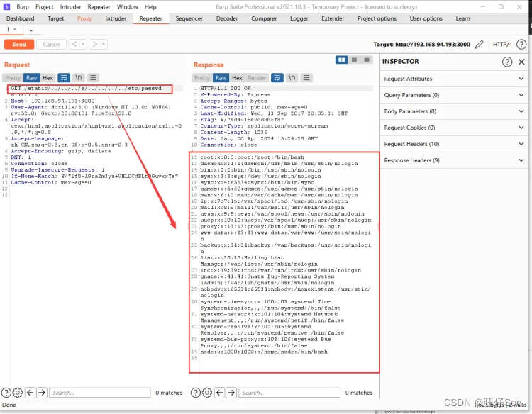Open history dropdown beside back arrow
Image resolution: width=532 pixels, height=414 pixels.
(x=83, y=45)
